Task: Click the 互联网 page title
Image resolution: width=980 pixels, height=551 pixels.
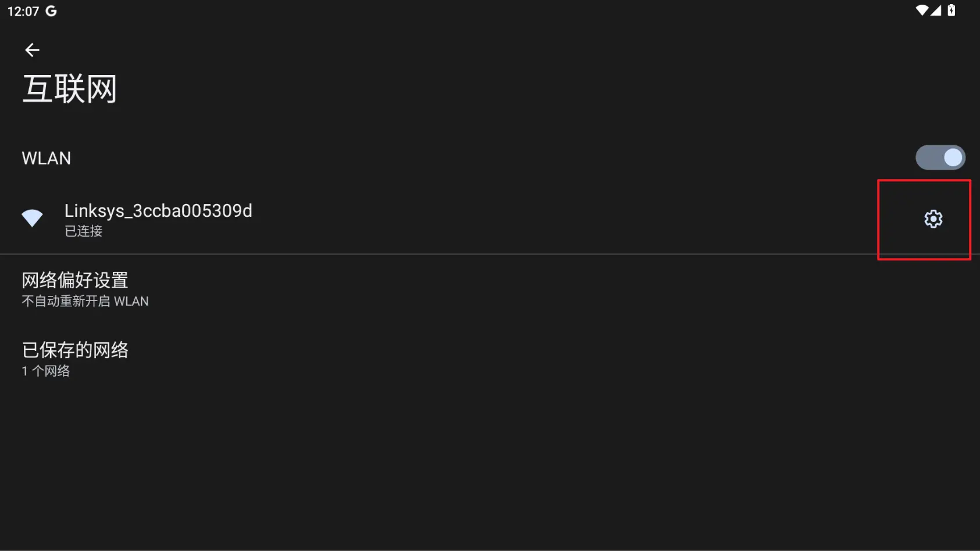Action: pos(70,89)
